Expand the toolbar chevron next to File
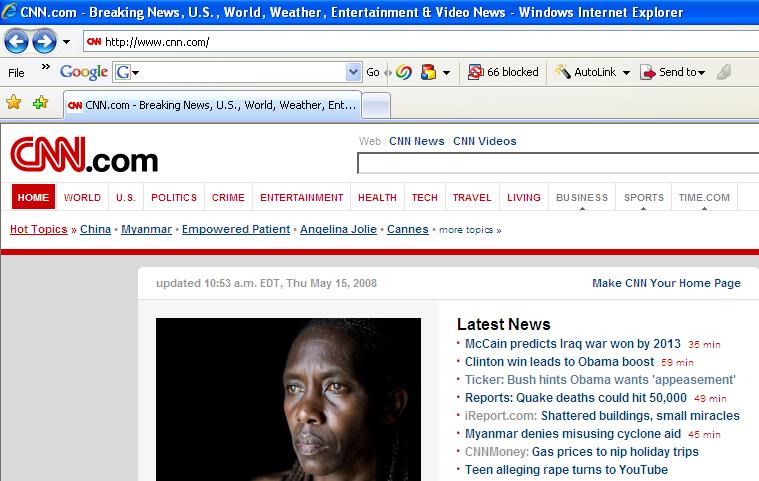This screenshot has width=759, height=481. (45, 70)
